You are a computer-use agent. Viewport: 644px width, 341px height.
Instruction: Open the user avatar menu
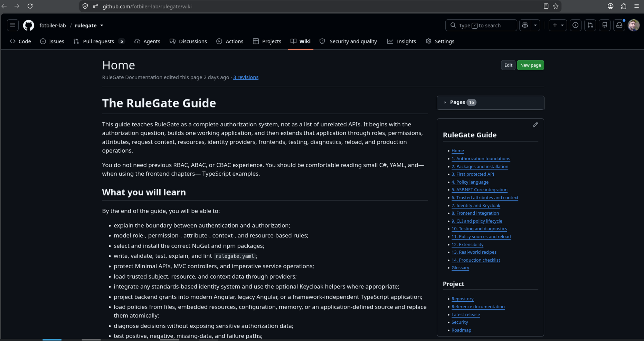[x=634, y=25]
